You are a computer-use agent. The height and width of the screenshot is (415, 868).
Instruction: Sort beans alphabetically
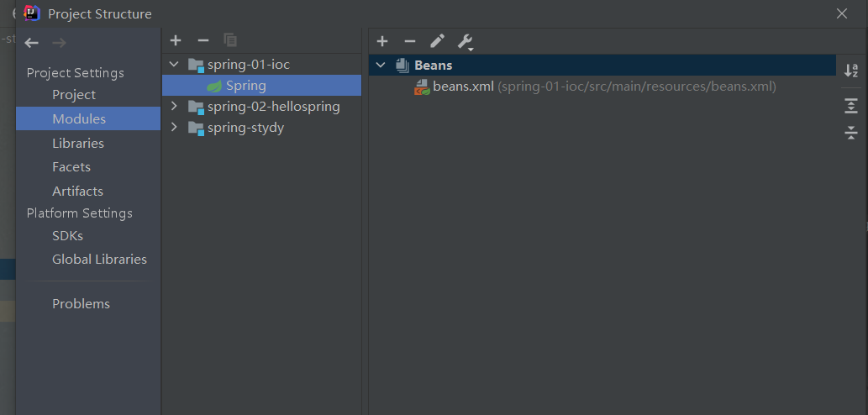[x=851, y=71]
